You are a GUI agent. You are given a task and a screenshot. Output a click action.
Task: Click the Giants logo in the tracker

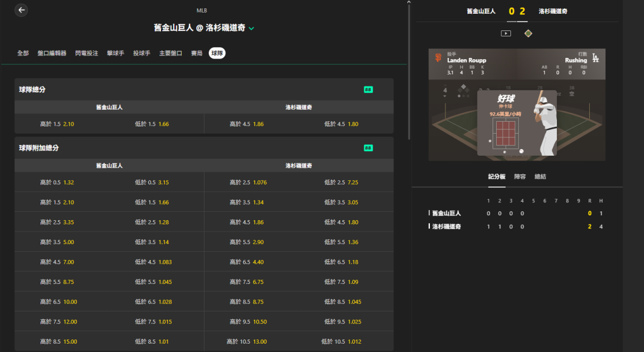pos(438,58)
